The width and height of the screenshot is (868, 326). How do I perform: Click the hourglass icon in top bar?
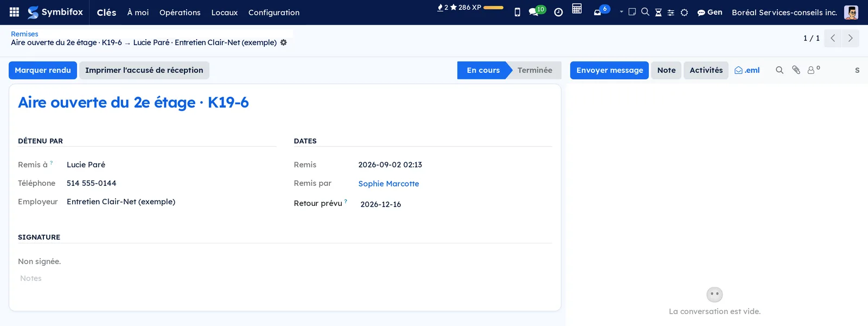click(658, 12)
